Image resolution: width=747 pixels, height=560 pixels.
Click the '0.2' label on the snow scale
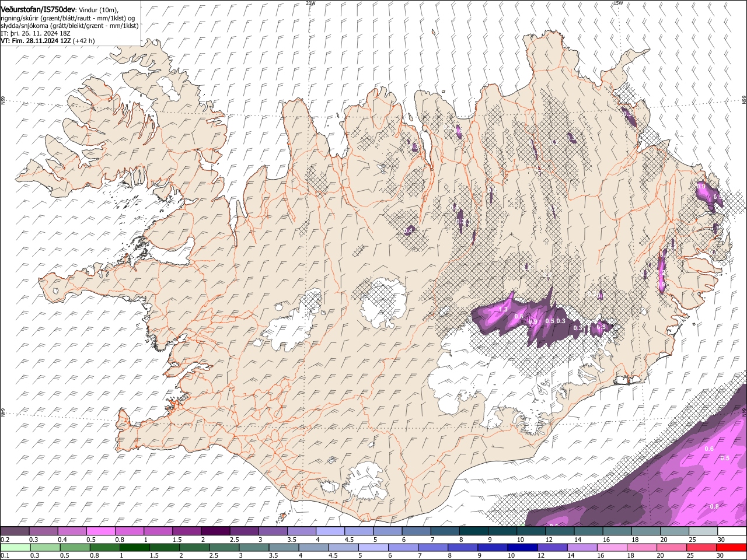[x=5, y=539]
